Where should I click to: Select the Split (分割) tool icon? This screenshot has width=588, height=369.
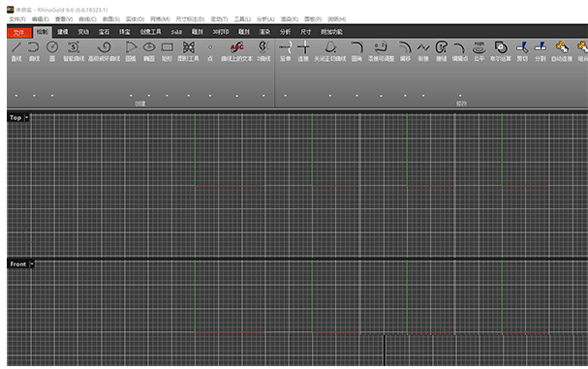(540, 47)
